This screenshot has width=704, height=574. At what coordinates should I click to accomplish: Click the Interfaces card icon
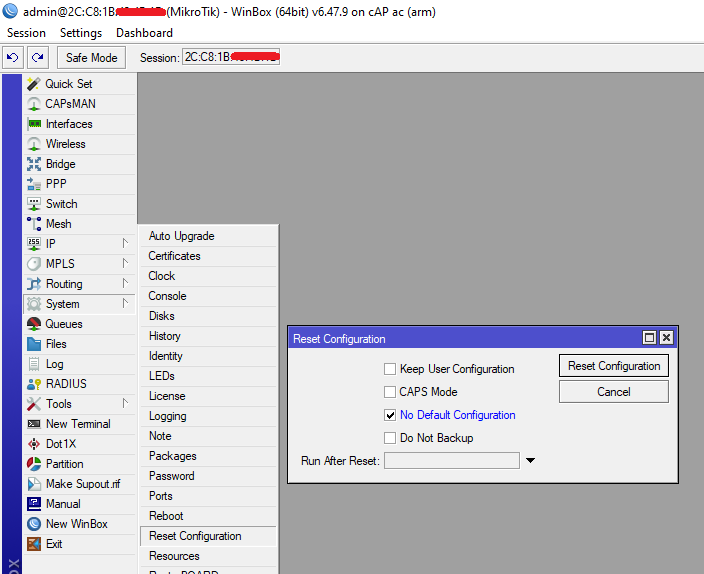click(x=34, y=124)
